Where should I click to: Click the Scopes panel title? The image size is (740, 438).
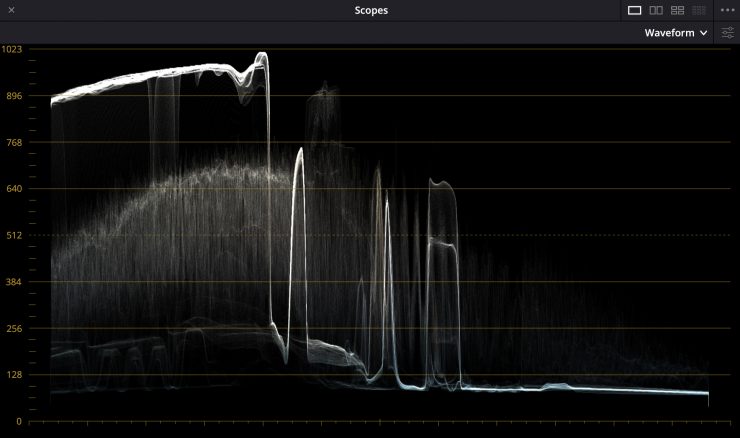point(371,10)
